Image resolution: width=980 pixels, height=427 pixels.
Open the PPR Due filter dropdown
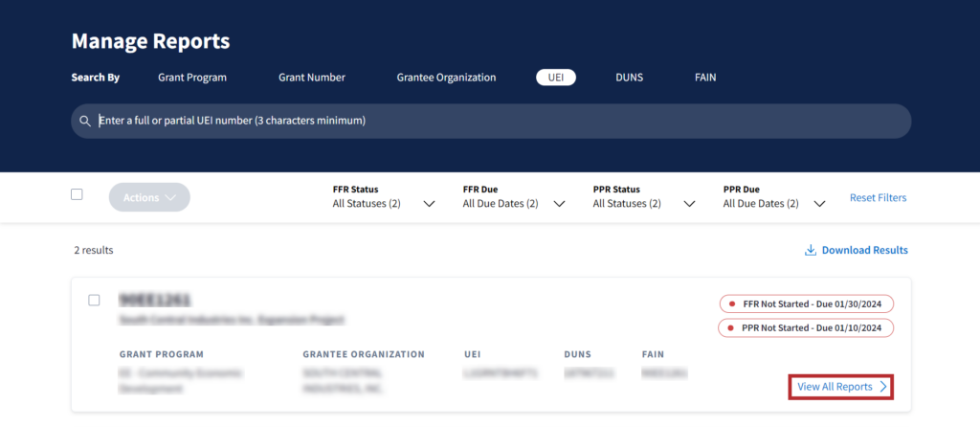pyautogui.click(x=819, y=204)
